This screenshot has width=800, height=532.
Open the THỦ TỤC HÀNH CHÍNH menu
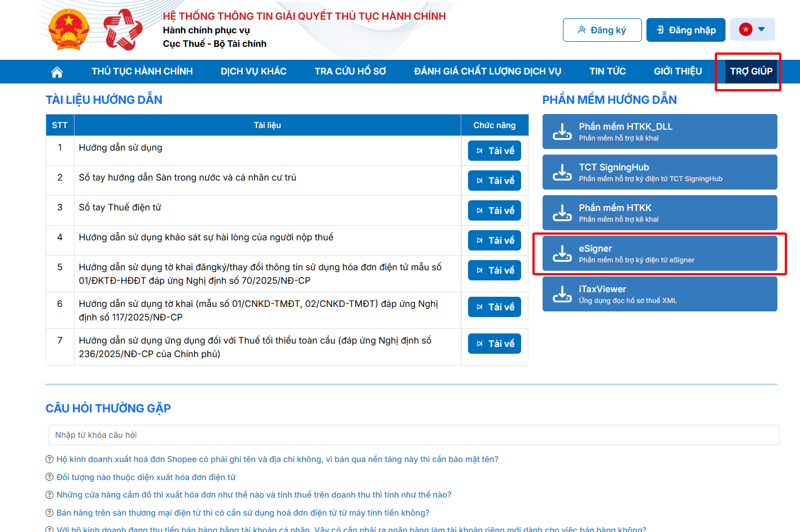coord(142,72)
